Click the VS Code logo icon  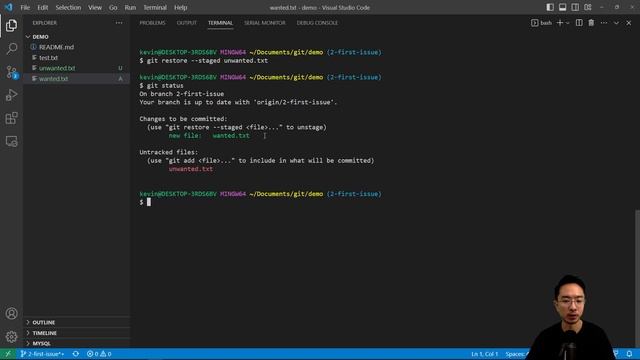pyautogui.click(x=9, y=7)
